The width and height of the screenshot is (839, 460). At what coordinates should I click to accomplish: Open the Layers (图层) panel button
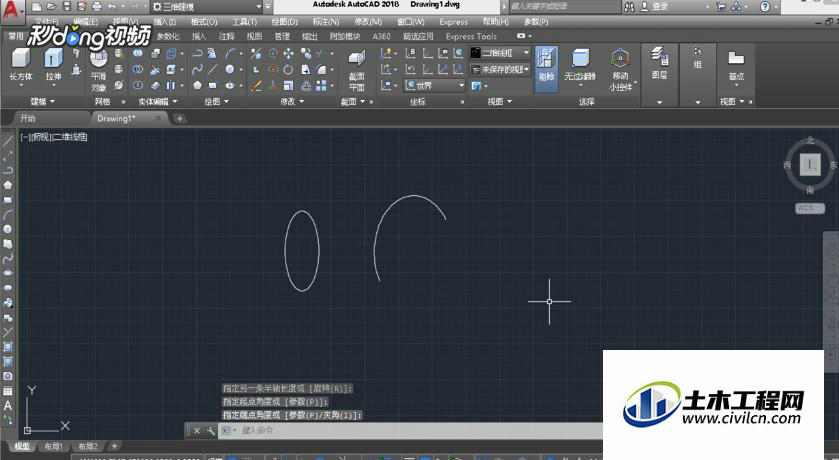click(659, 63)
